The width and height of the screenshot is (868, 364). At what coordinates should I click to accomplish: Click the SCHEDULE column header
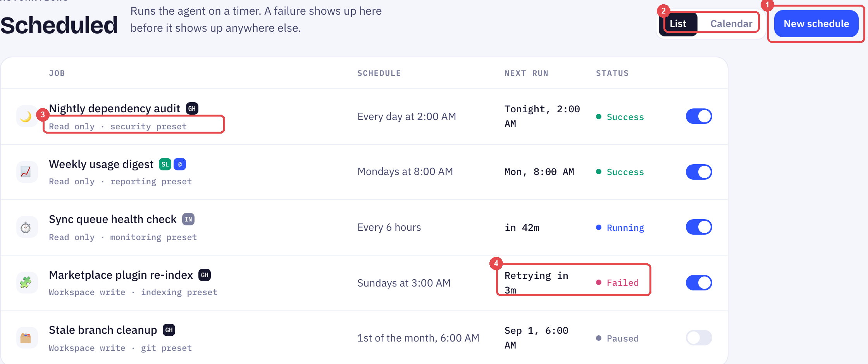coord(379,73)
